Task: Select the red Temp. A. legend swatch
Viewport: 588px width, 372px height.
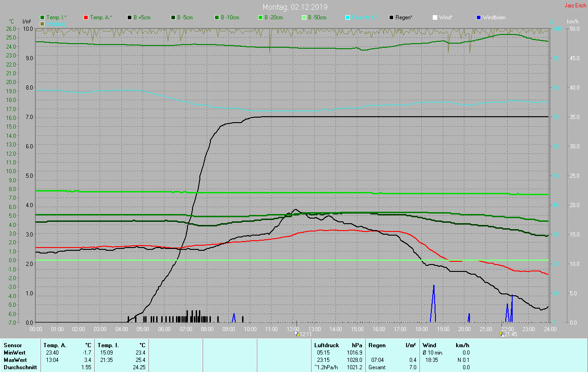Action: tap(86, 17)
